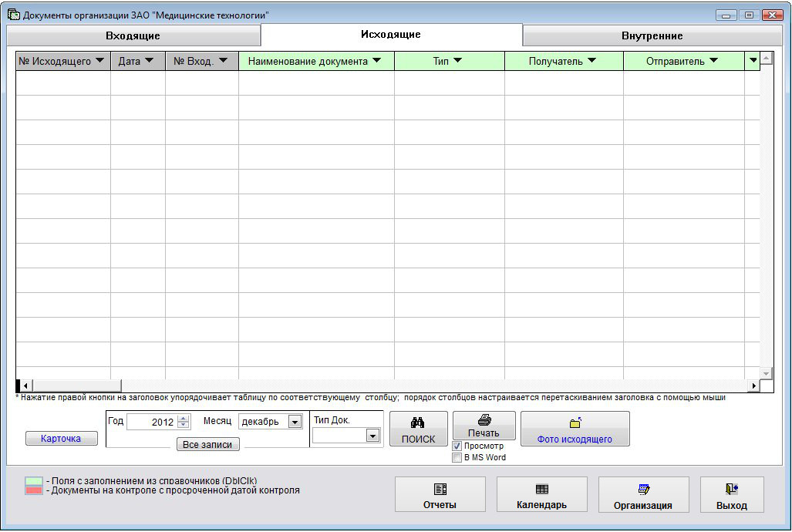Image resolution: width=792 pixels, height=532 pixels.
Task: Expand Наименование документа column dropdown
Action: [377, 61]
